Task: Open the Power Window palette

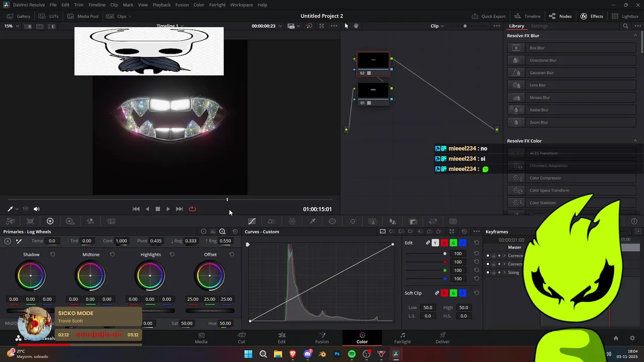Action: tap(332, 221)
